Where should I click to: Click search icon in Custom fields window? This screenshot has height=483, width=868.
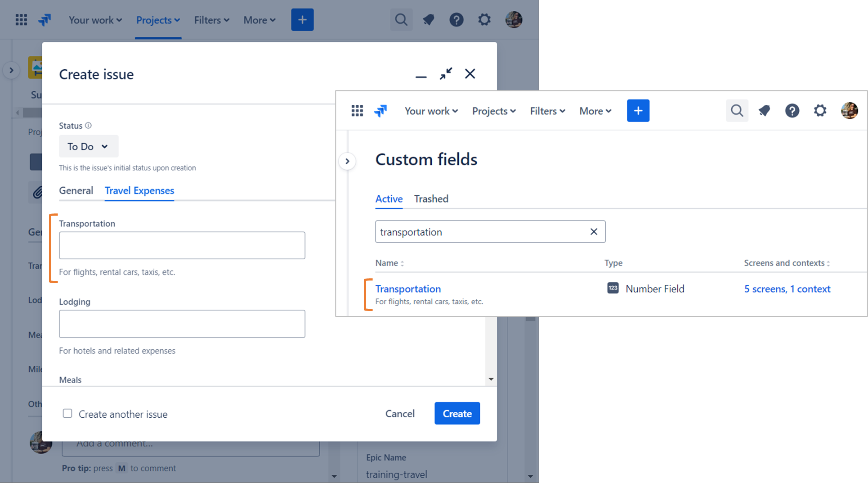737,111
